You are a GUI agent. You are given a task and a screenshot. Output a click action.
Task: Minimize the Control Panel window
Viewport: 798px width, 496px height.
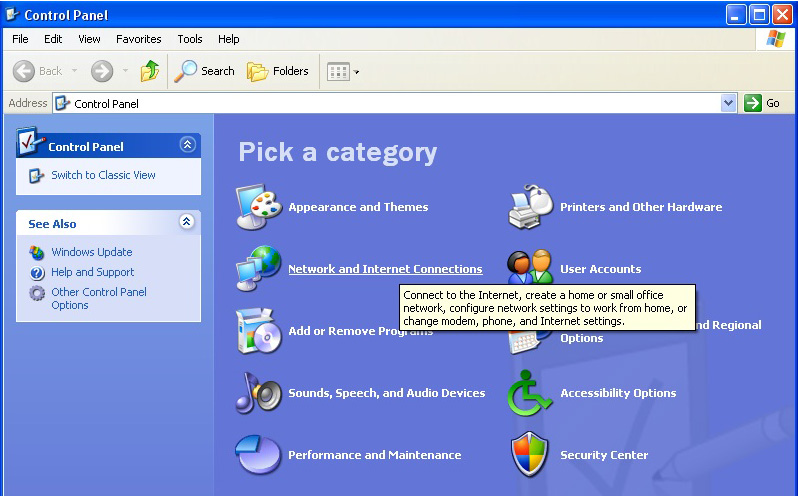click(x=736, y=15)
